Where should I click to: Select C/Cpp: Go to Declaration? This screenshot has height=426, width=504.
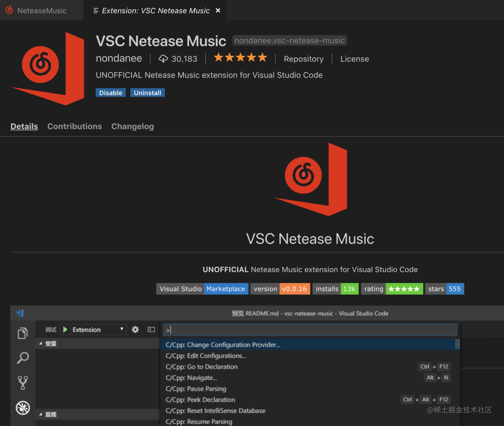pyautogui.click(x=308, y=367)
